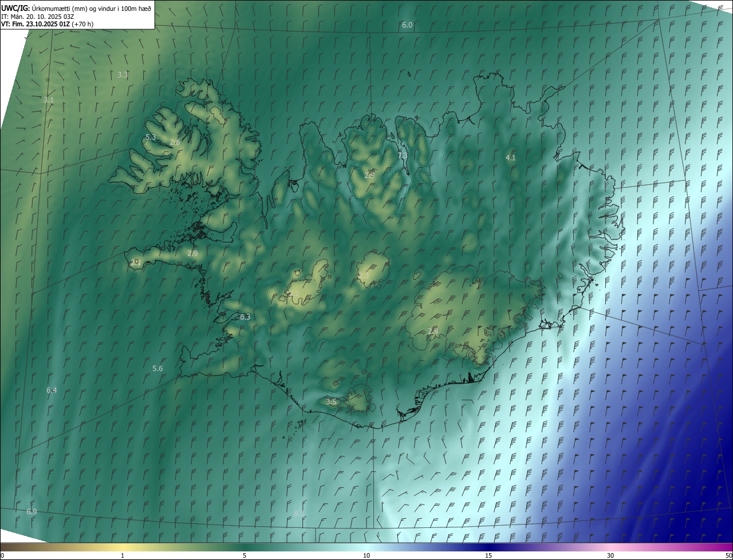
Task: Click the 6.4 value label on the map
Action: [52, 390]
